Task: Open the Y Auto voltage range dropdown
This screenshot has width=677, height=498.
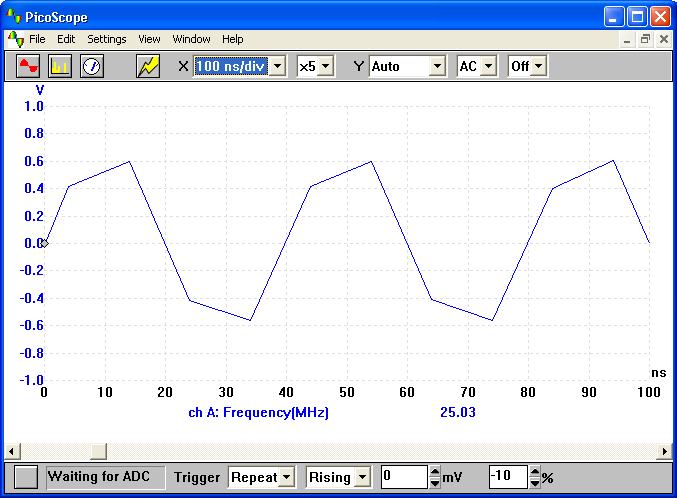Action: click(x=437, y=67)
